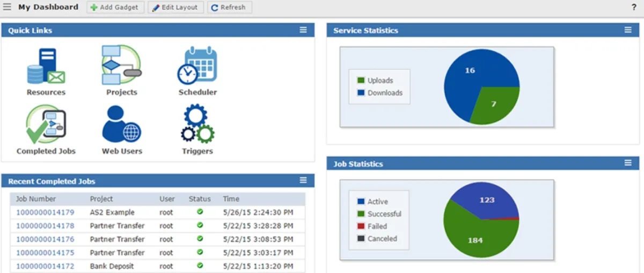Image resolution: width=644 pixels, height=273 pixels.
Task: Click the Service Statistics panel title
Action: (x=365, y=31)
